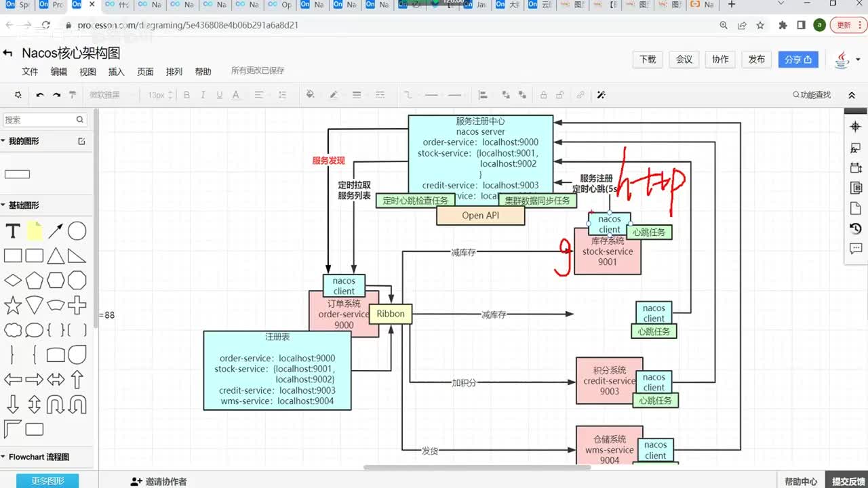Collapse the toolbar with double chevron

(852, 96)
